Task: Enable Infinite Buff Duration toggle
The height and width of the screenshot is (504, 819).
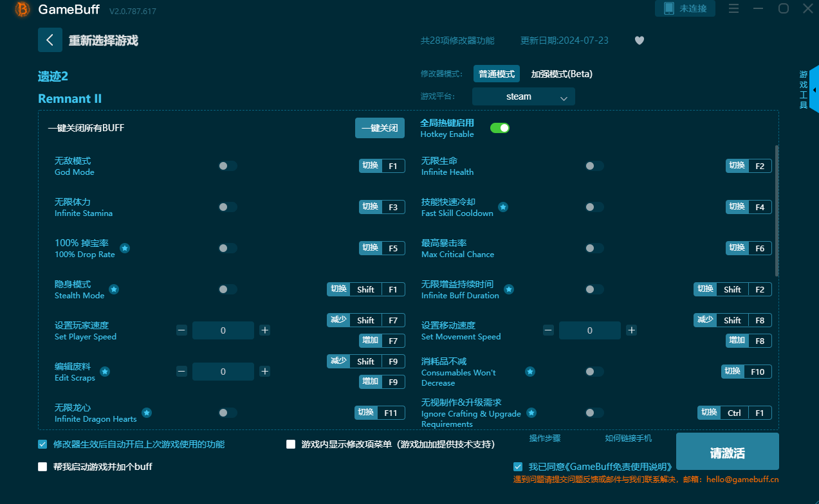Action: [594, 289]
